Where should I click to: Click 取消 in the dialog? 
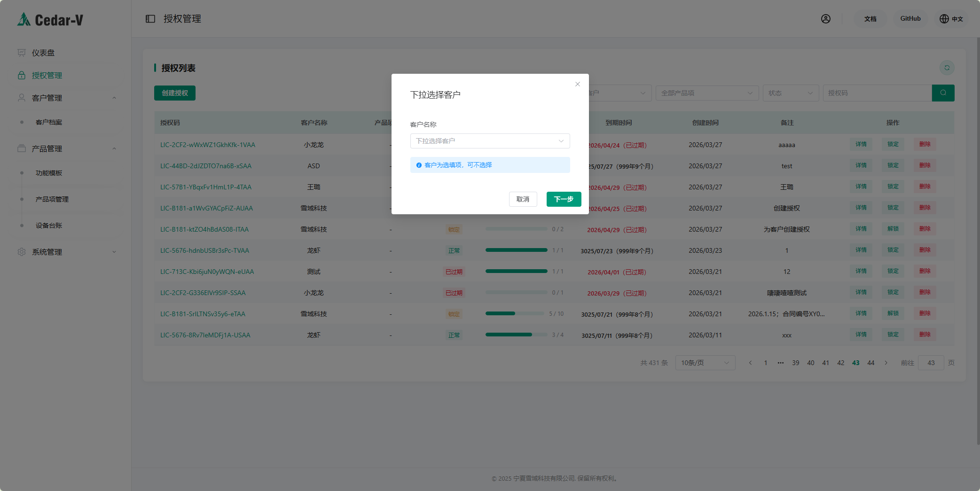click(x=523, y=199)
